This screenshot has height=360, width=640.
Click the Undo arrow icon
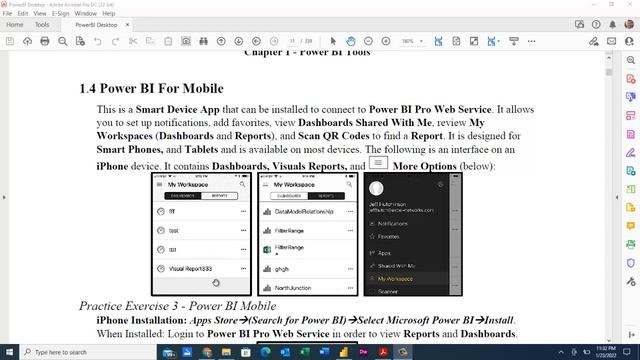pyautogui.click(x=98, y=41)
